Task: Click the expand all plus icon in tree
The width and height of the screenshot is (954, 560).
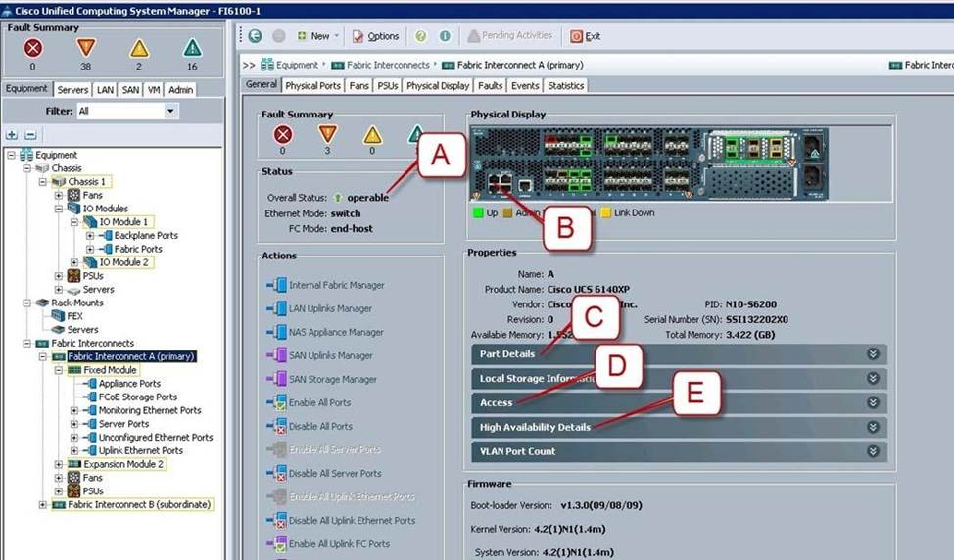Action: (12, 134)
